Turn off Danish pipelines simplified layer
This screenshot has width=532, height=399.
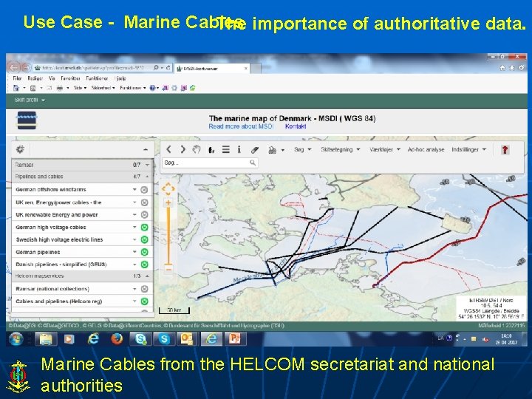[x=144, y=265]
